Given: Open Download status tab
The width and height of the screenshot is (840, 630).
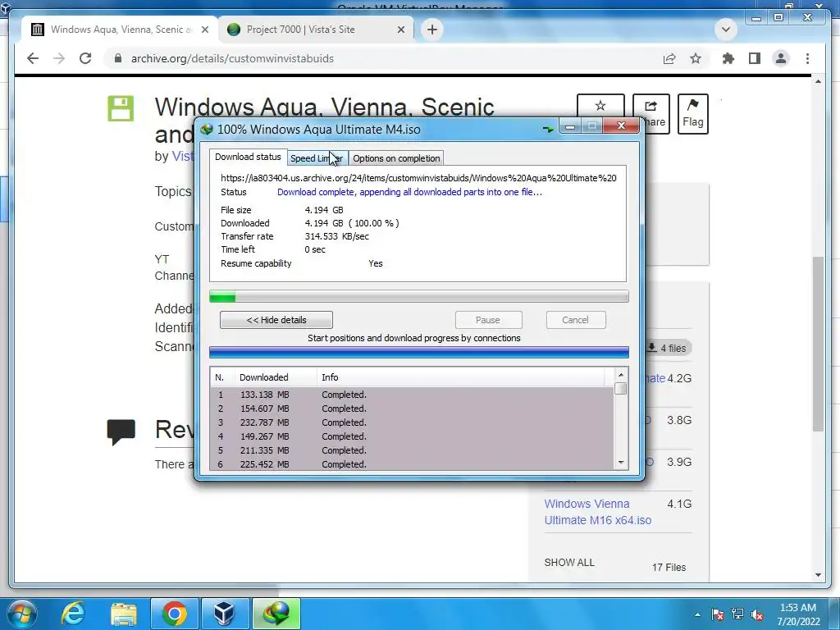Looking at the screenshot, I should coord(248,157).
